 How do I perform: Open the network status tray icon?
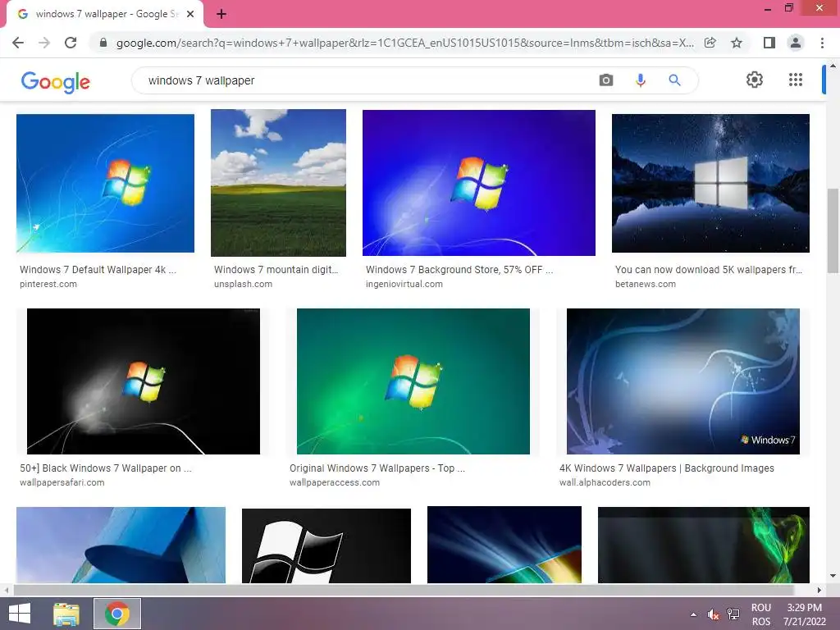(733, 614)
